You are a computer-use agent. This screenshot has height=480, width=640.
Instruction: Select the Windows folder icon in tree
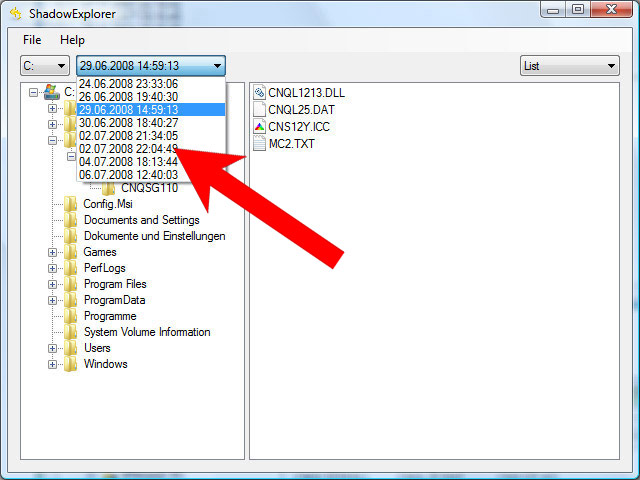click(71, 364)
